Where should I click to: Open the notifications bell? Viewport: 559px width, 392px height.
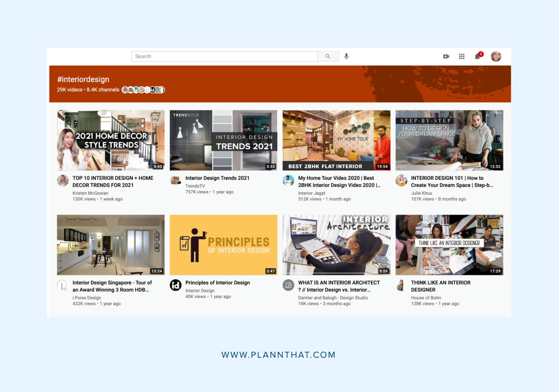478,56
